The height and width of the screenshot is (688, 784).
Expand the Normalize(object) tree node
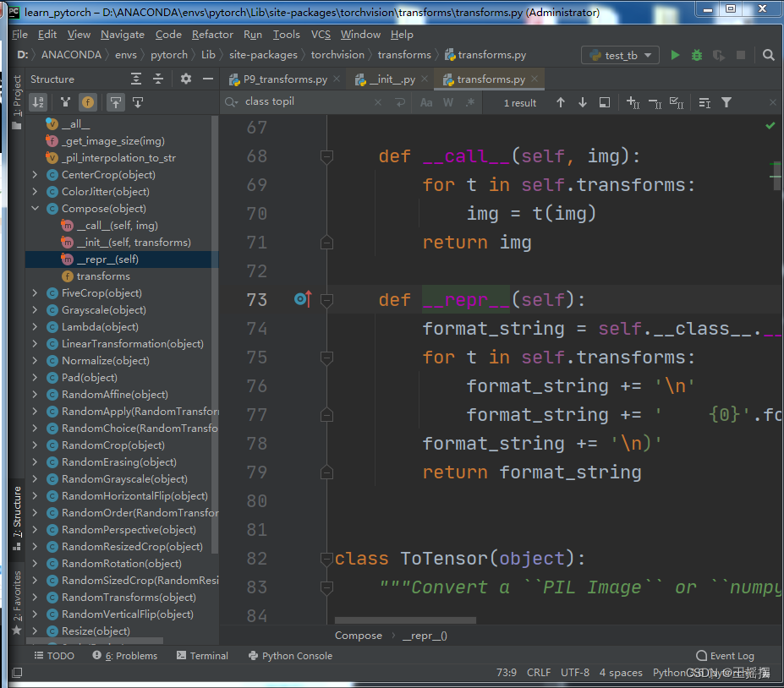pos(35,361)
